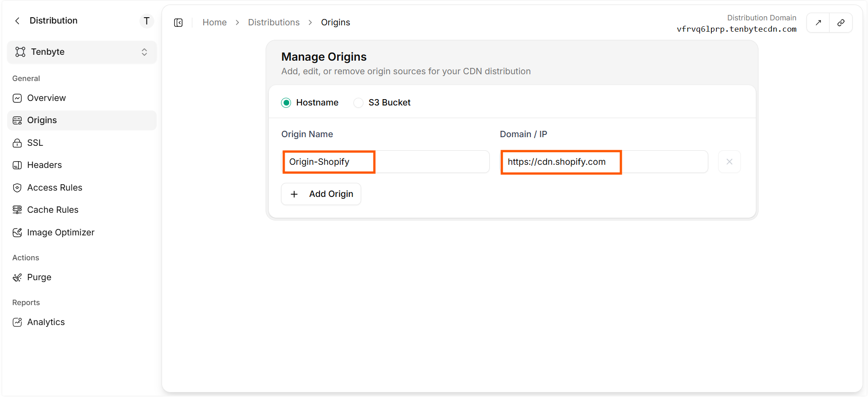
Task: Go to the SSL section
Action: (x=82, y=143)
